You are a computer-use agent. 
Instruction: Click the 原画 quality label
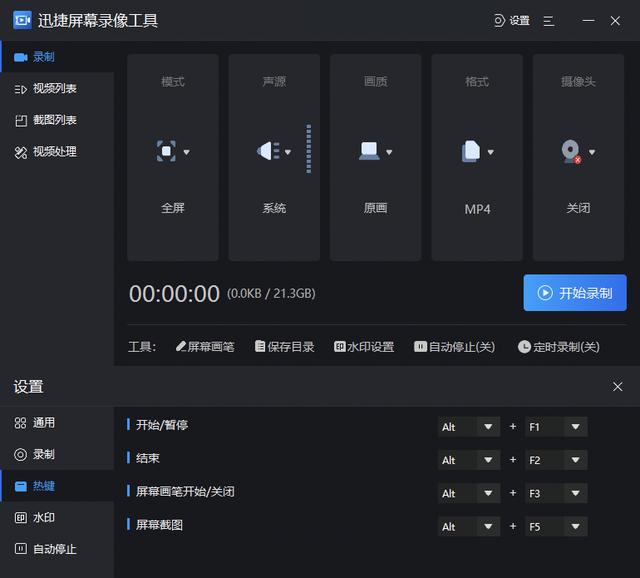[x=376, y=208]
